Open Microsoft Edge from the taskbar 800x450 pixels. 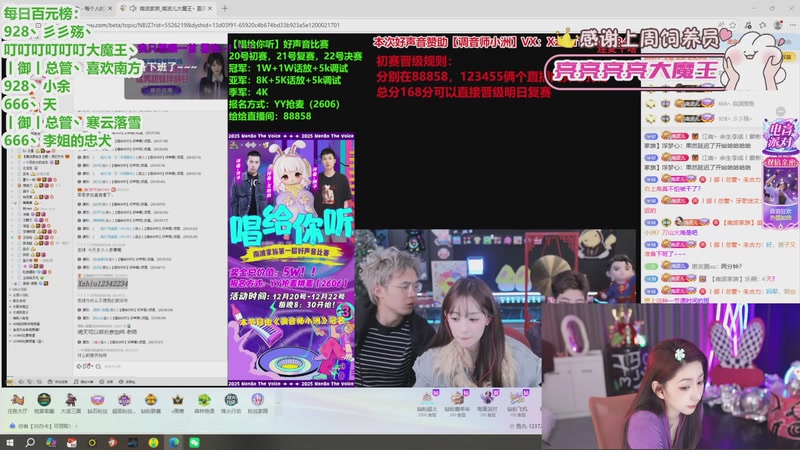click(x=174, y=442)
